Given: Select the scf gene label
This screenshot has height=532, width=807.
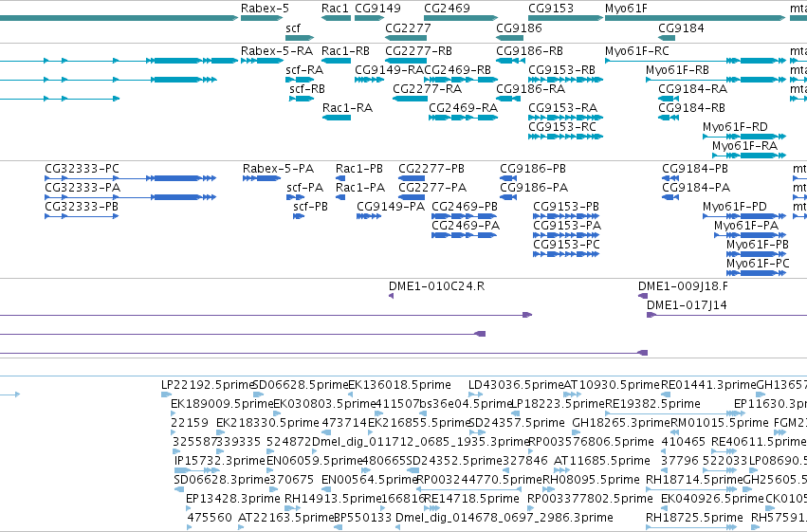Looking at the screenshot, I should [x=293, y=28].
